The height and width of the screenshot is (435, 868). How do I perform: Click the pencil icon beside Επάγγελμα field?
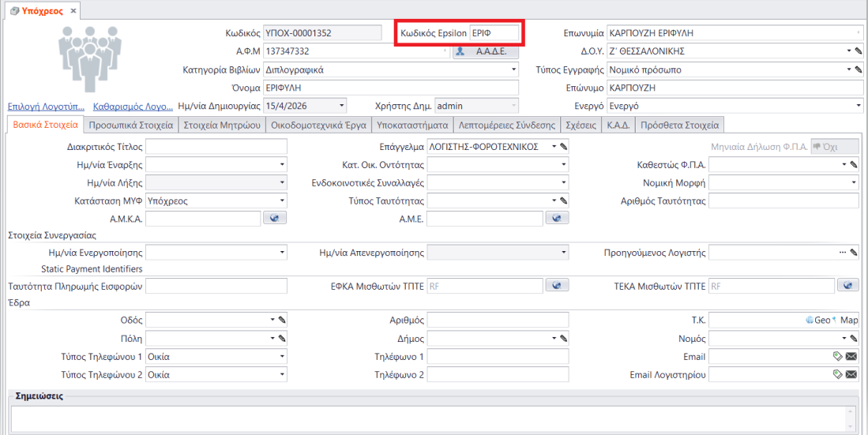pyautogui.click(x=564, y=146)
